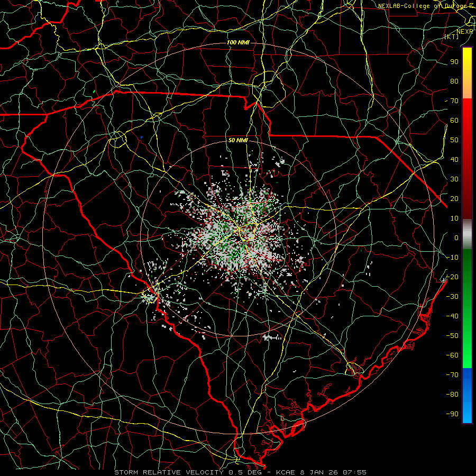Image resolution: width=476 pixels, height=476 pixels.
Task: Click the [KT] units label above scale
Action: click(x=452, y=36)
